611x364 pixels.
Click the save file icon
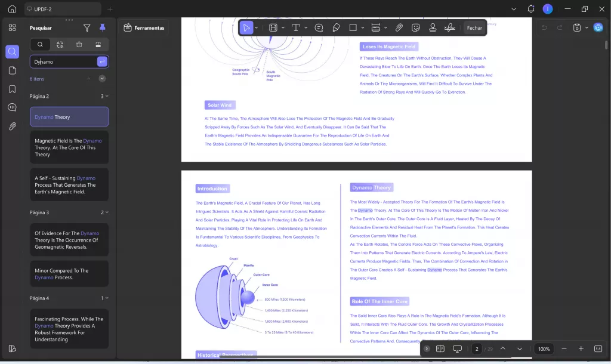tap(577, 27)
